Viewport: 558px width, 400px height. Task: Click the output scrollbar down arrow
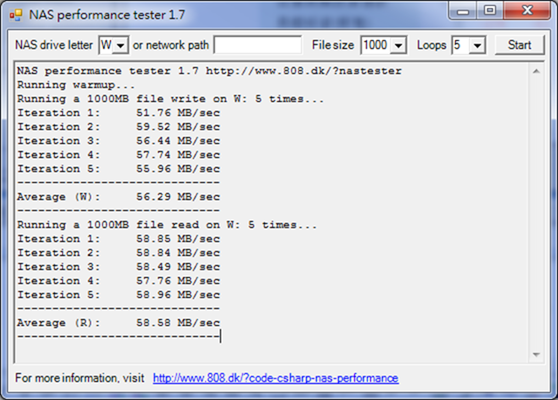(x=536, y=354)
